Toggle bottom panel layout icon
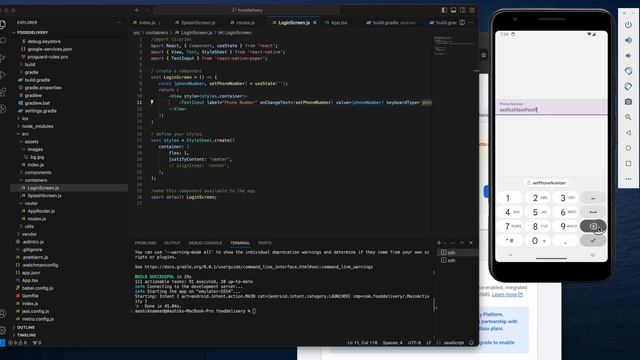 pyautogui.click(x=453, y=10)
